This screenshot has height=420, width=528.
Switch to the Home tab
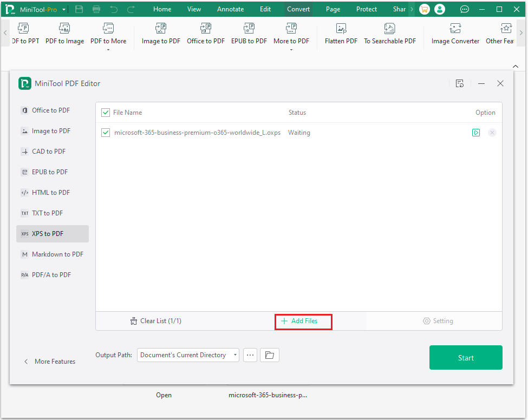[x=162, y=9]
